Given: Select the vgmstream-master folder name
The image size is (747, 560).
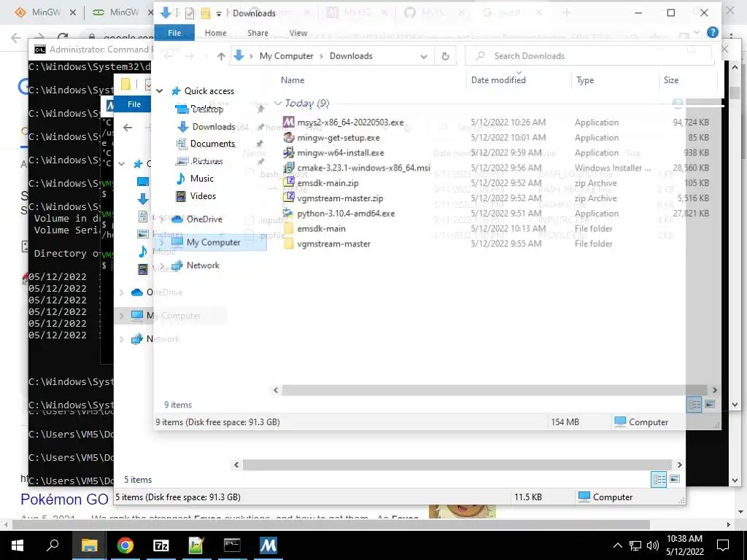Looking at the screenshot, I should [334, 244].
